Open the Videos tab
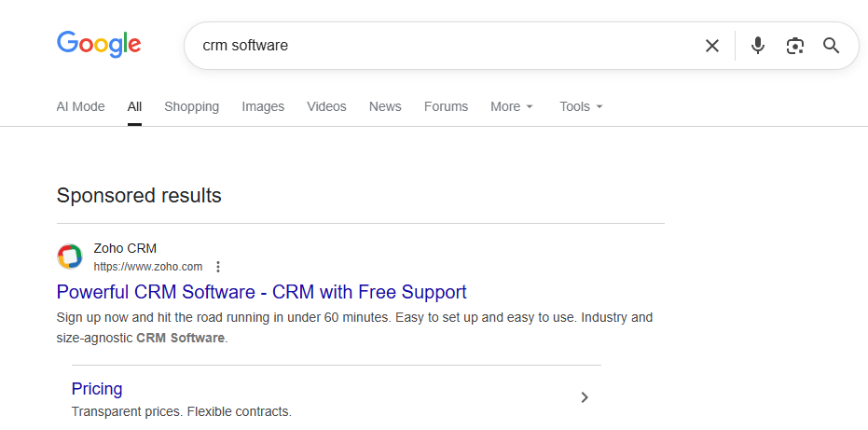868x430 pixels. pos(326,106)
